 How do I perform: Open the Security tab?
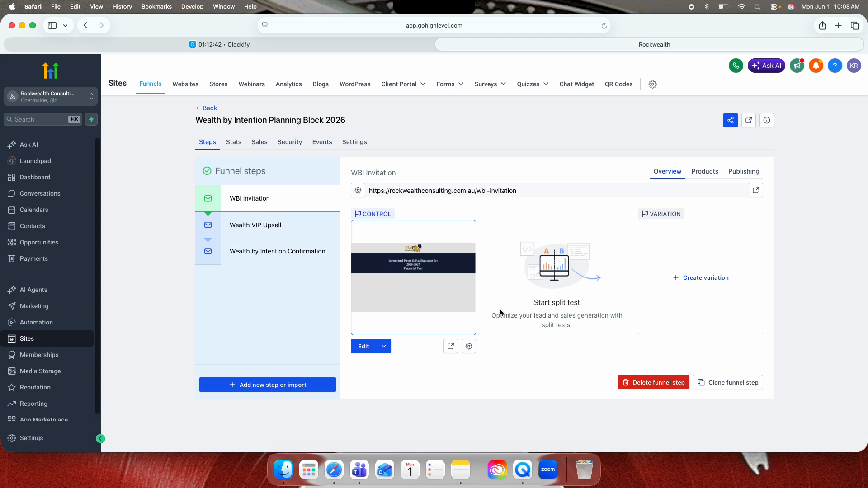tap(290, 142)
